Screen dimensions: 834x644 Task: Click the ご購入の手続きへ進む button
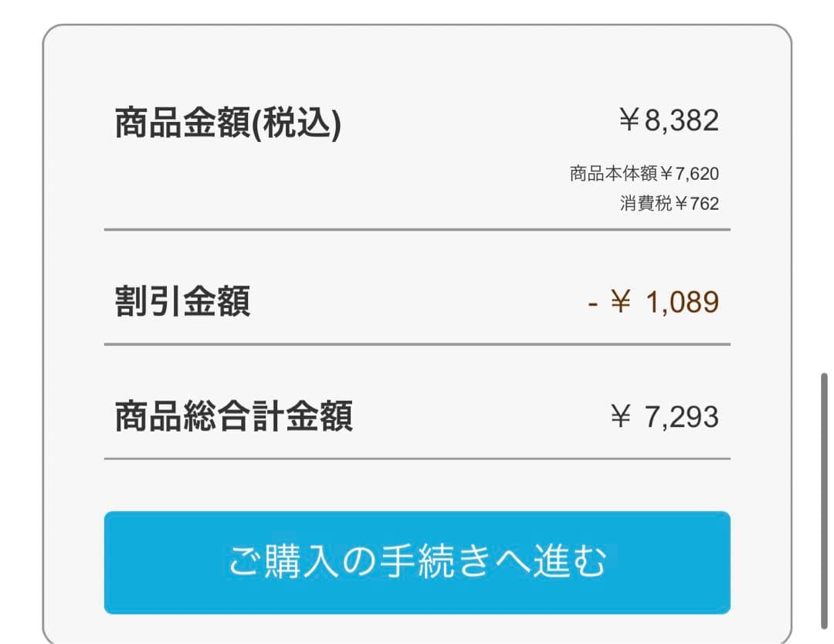(x=417, y=562)
